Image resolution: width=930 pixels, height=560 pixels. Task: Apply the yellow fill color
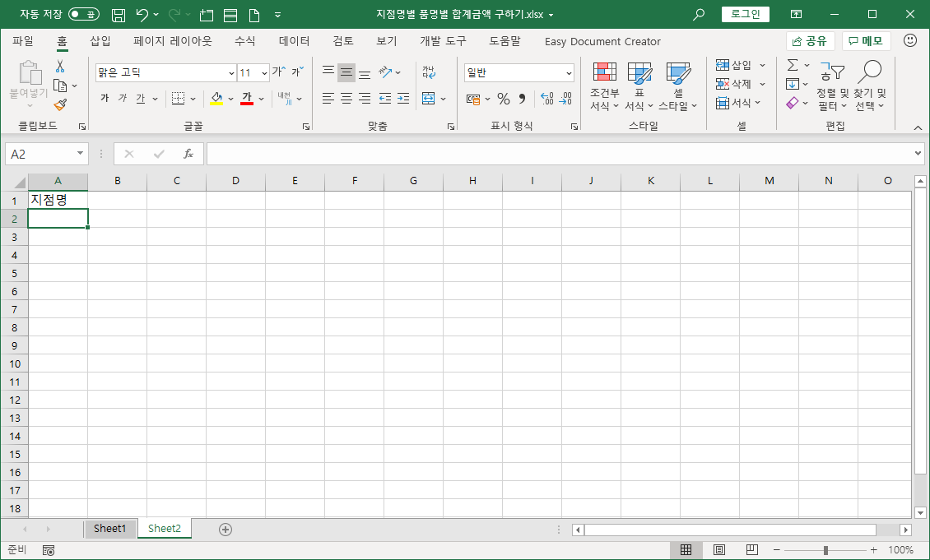click(216, 99)
